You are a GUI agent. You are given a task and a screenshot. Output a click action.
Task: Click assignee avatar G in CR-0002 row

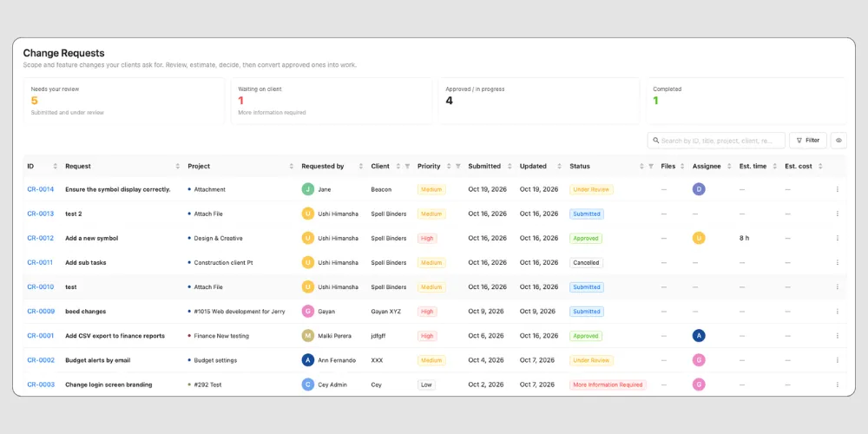click(699, 360)
